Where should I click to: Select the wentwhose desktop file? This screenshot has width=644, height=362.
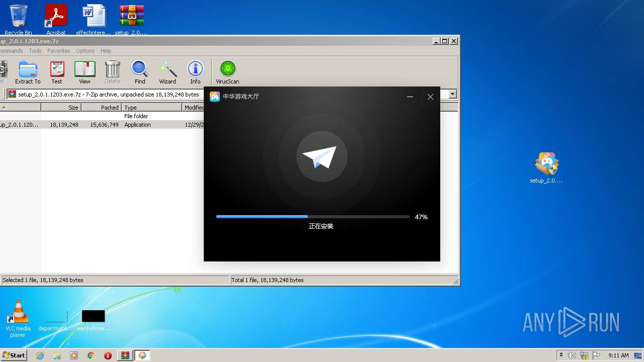click(x=94, y=321)
